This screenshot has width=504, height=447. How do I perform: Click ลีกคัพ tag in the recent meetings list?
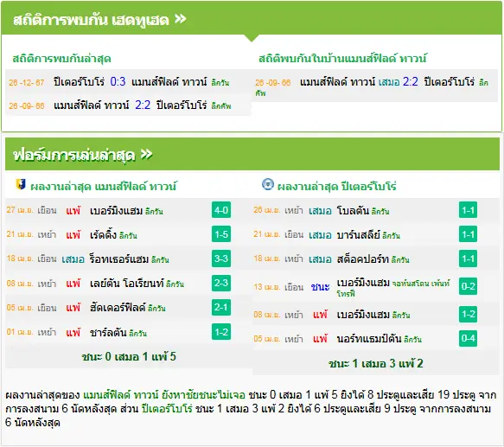(221, 105)
